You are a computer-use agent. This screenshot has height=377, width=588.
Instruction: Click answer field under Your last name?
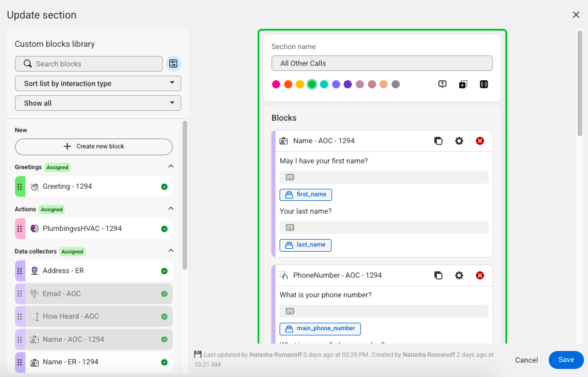click(384, 227)
